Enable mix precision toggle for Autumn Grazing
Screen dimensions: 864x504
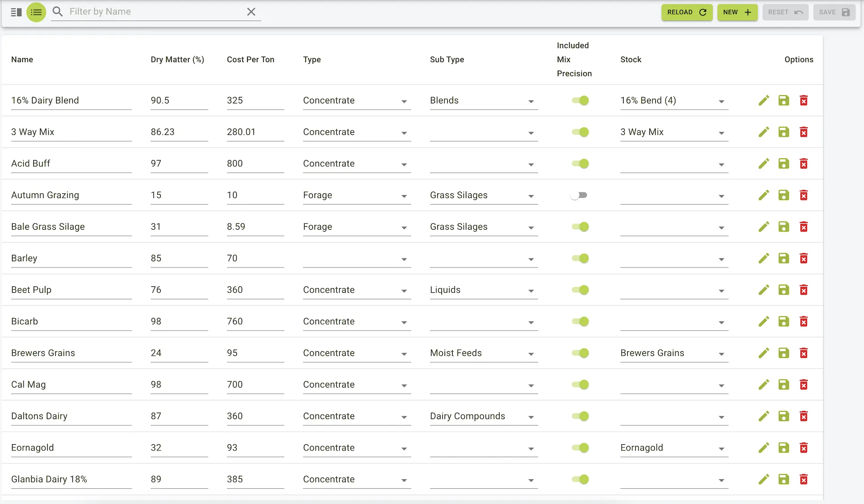click(x=579, y=195)
